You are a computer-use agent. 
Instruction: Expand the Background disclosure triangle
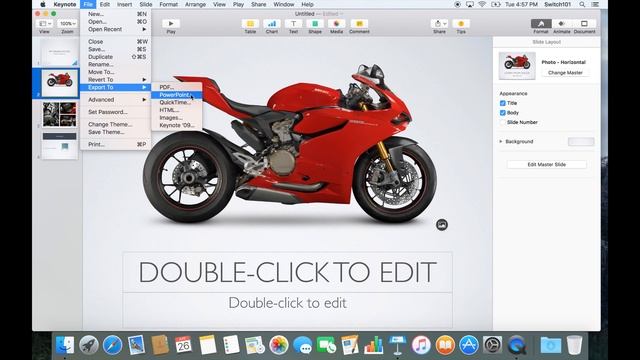click(501, 142)
